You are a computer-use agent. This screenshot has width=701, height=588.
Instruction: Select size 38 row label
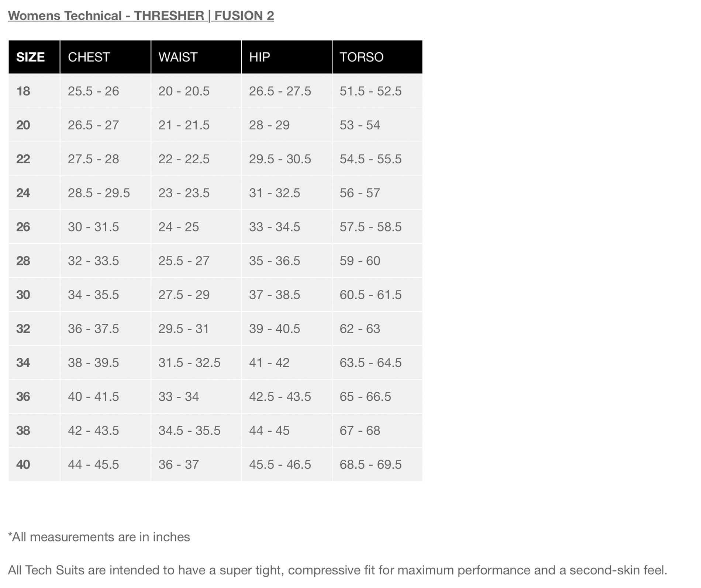pyautogui.click(x=23, y=430)
